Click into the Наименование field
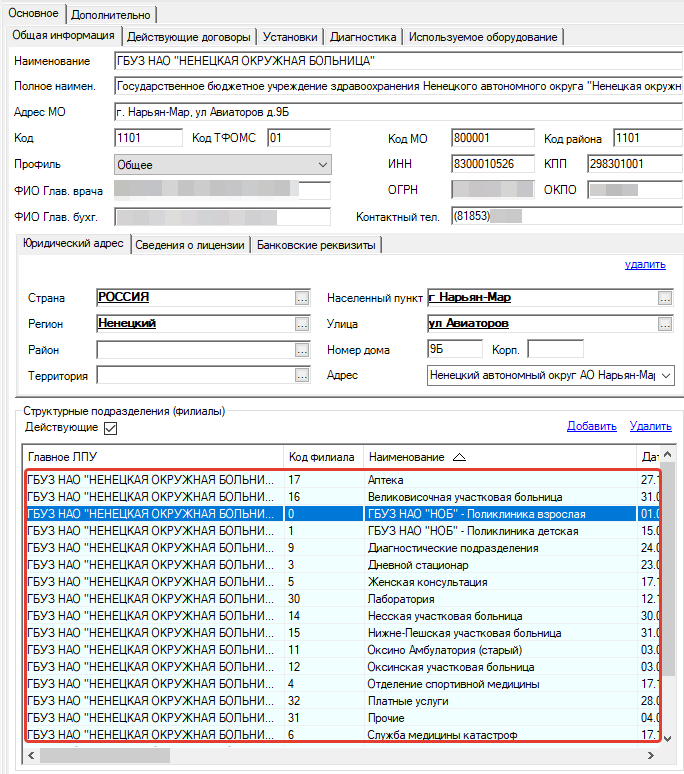 click(398, 61)
